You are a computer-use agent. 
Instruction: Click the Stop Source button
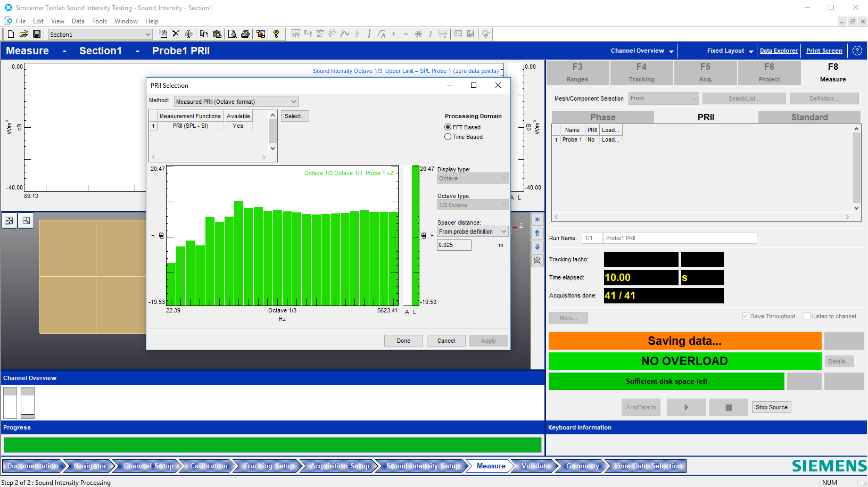[x=771, y=407]
